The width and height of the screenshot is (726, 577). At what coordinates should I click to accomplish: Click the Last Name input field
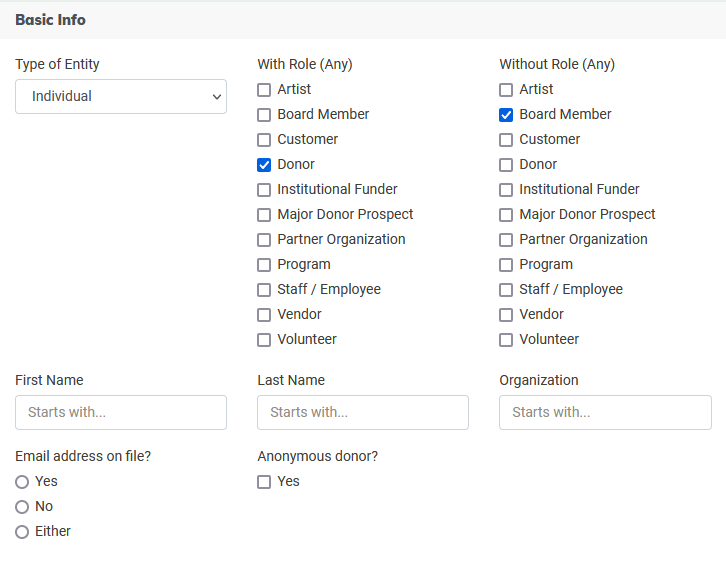pos(363,412)
